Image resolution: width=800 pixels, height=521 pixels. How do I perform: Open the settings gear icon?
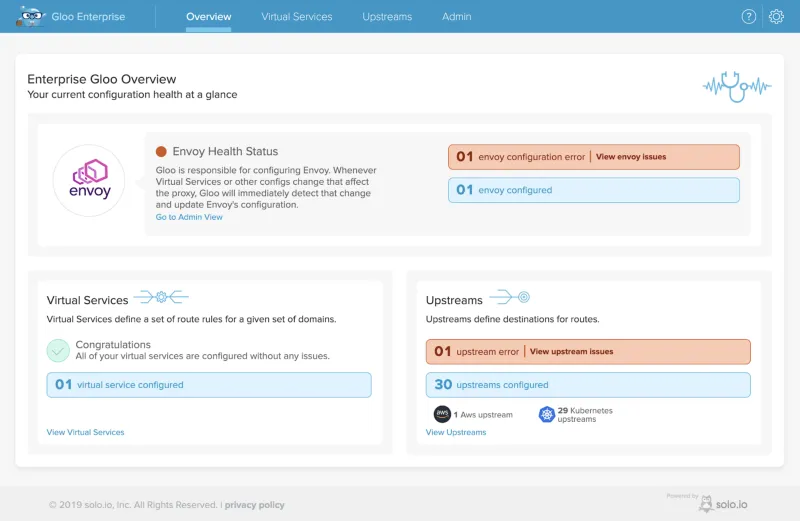776,16
